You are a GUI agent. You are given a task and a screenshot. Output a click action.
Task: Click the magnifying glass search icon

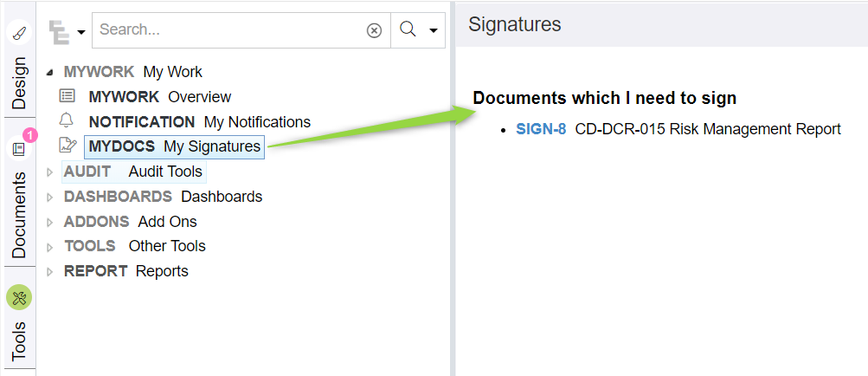click(408, 30)
